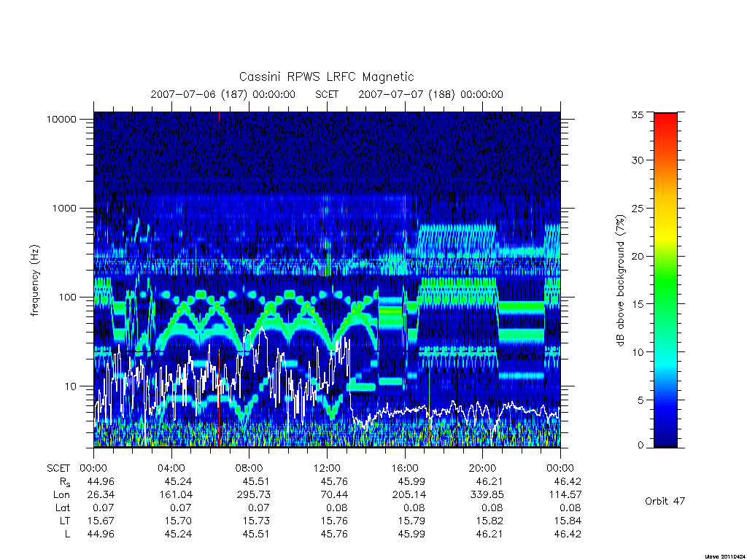Click the LT row label
The width and height of the screenshot is (747, 560).
point(65,521)
